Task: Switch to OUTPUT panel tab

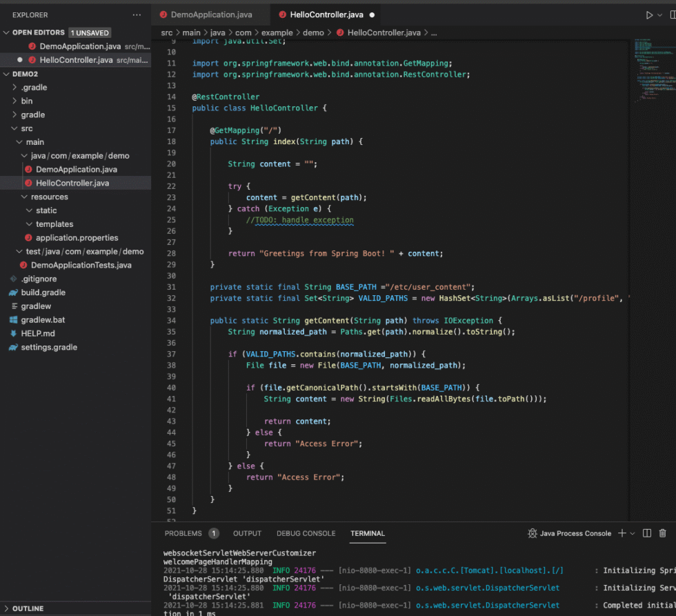Action: pos(247,534)
